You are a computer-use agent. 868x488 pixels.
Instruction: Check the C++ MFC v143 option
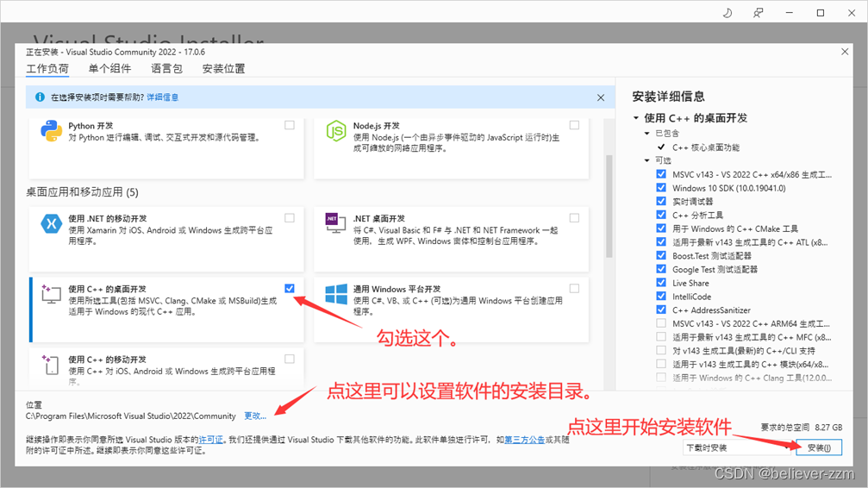click(661, 337)
